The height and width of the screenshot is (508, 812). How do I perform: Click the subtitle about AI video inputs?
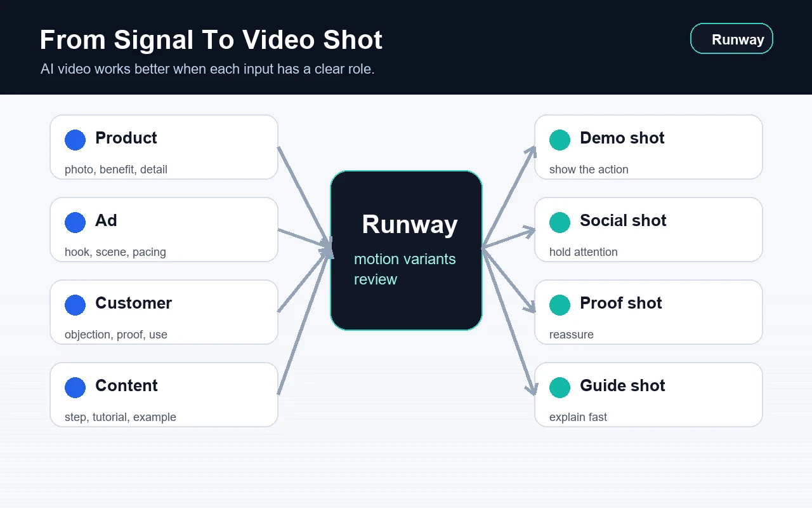click(207, 69)
